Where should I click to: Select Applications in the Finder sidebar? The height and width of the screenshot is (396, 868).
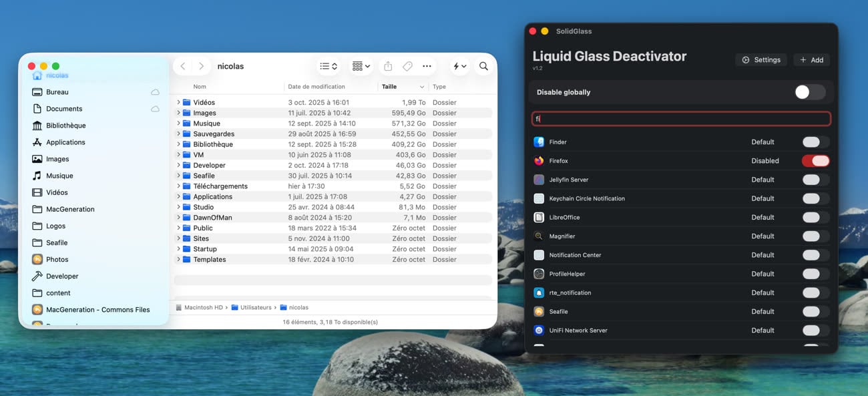(65, 142)
